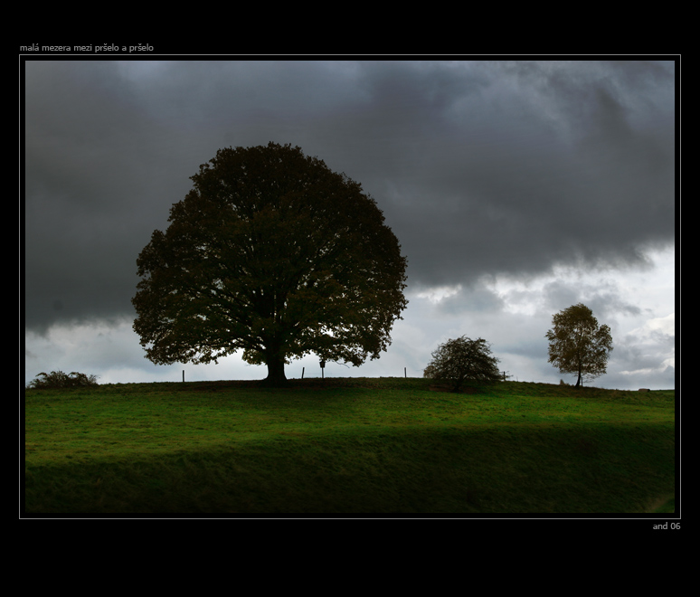
Task: Click the fence post left of big tree
Action: 184,375
